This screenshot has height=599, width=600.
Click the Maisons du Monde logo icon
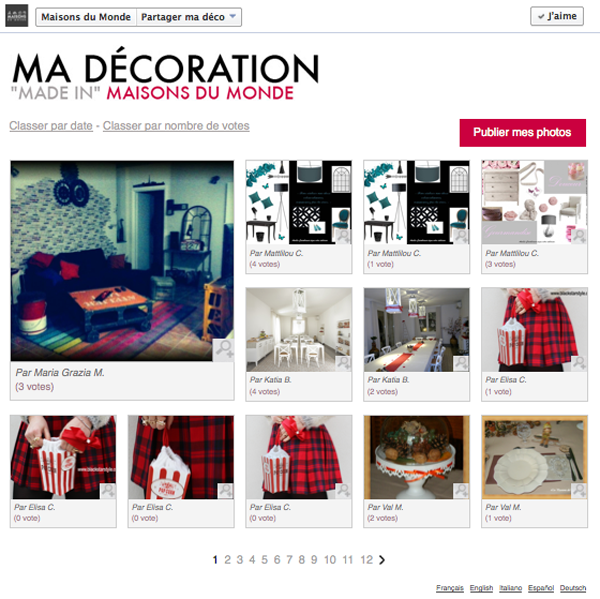point(17,16)
